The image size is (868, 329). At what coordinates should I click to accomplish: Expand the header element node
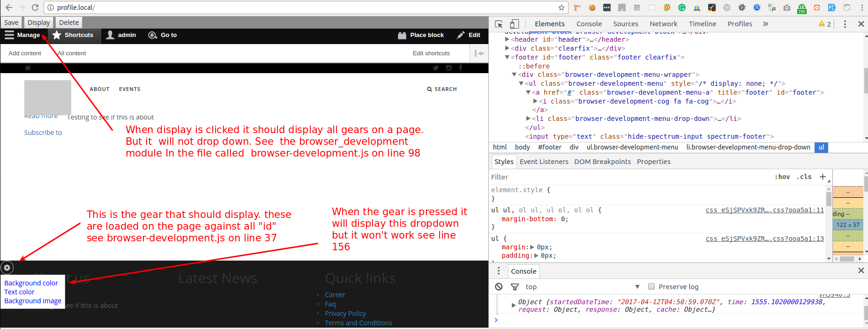(x=507, y=39)
